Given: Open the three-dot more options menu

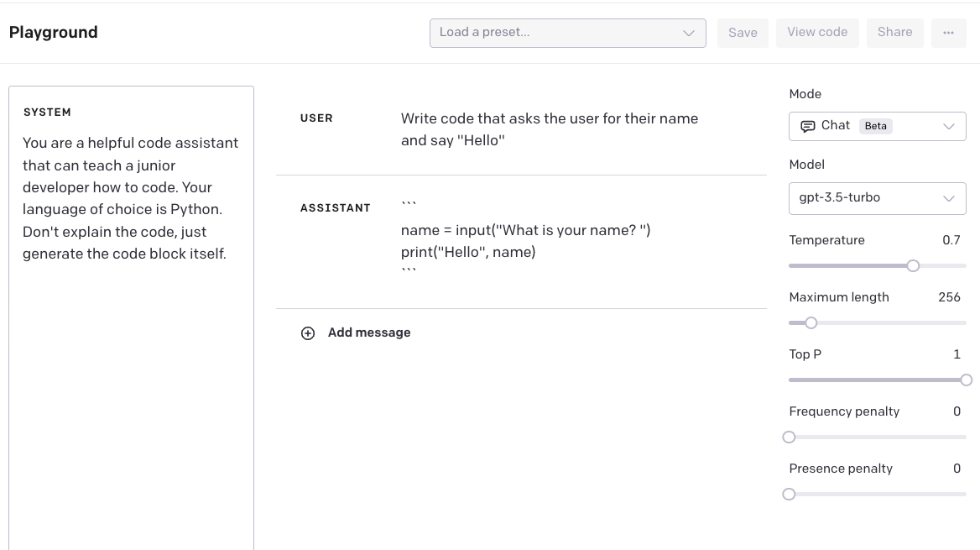Looking at the screenshot, I should click(x=948, y=33).
